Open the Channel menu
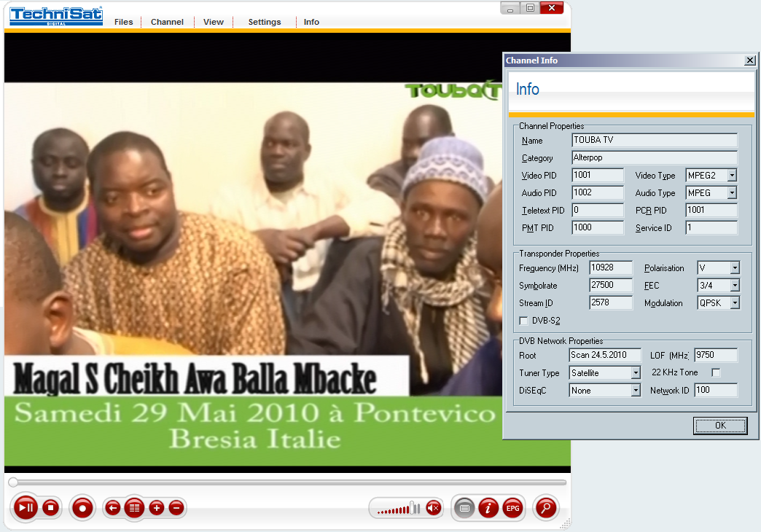Viewport: 761px width, 532px height. click(x=167, y=22)
